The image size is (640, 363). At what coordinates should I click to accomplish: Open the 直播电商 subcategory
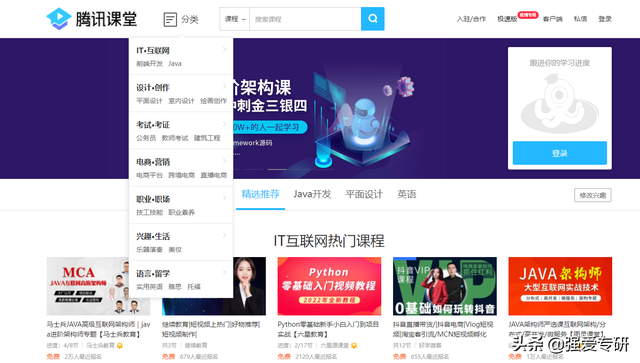click(213, 175)
